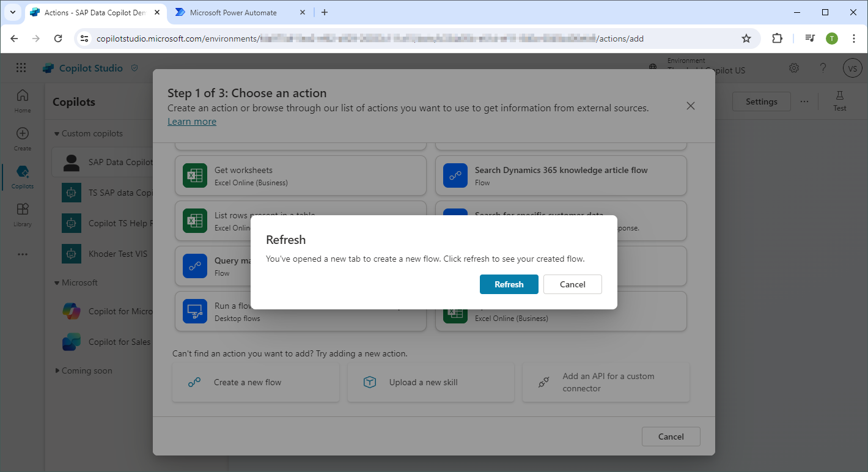The height and width of the screenshot is (472, 868).
Task: Click the Refresh button in the dialog
Action: coord(509,284)
